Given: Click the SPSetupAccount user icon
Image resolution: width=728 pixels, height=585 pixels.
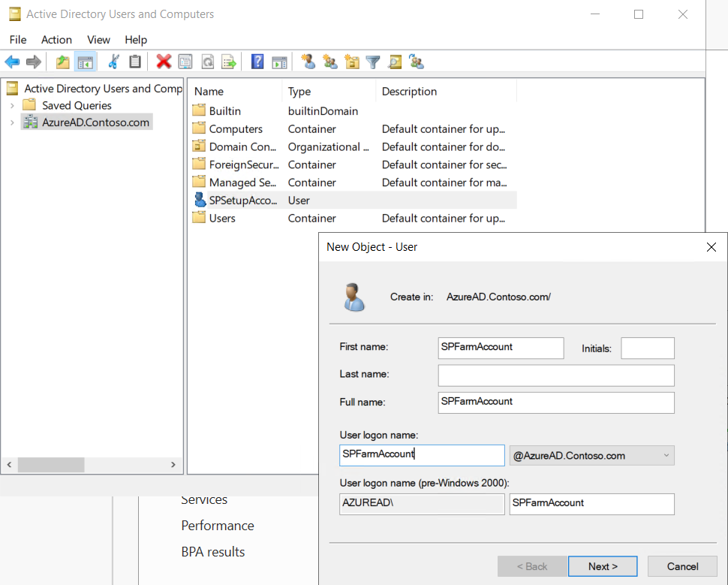Looking at the screenshot, I should pyautogui.click(x=200, y=200).
